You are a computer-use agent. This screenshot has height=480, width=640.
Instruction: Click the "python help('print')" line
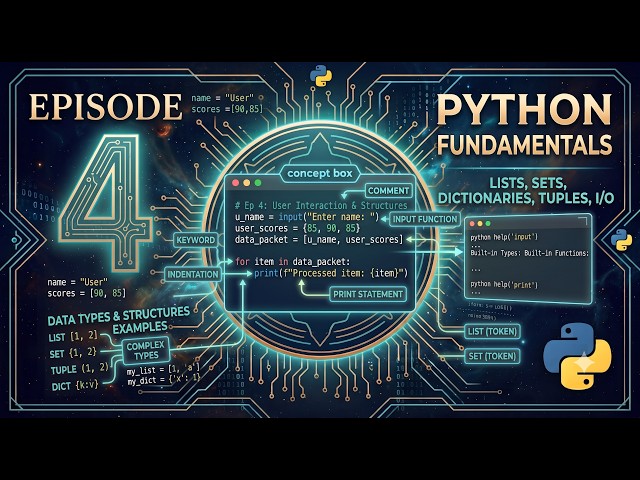[x=504, y=284]
